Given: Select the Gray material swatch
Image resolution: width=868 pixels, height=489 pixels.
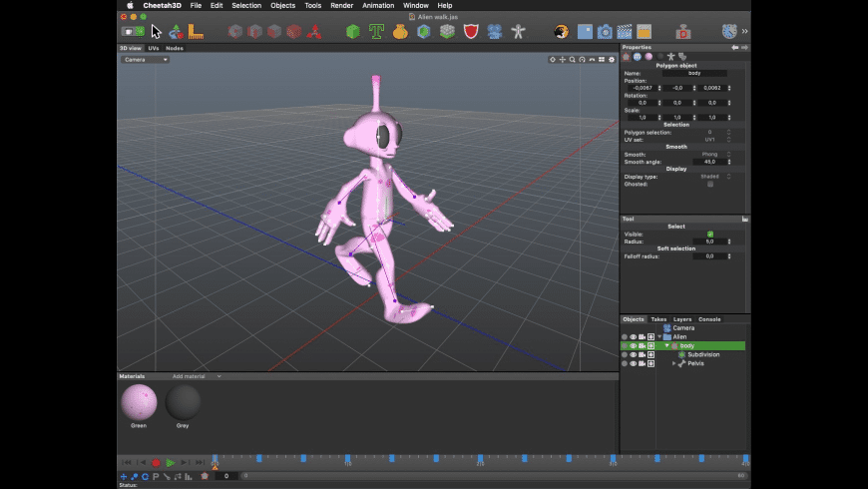Looking at the screenshot, I should click(183, 403).
